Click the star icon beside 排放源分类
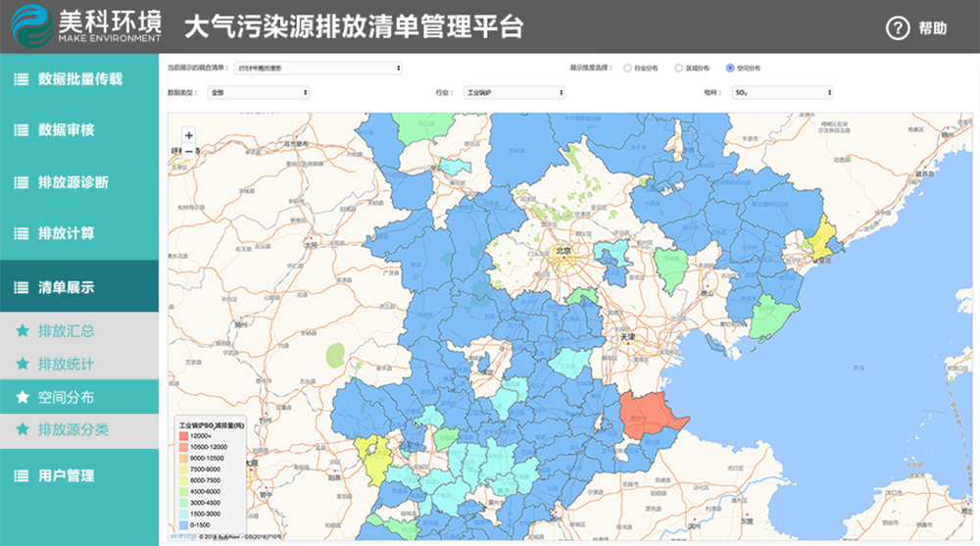980x546 pixels. pos(23,429)
